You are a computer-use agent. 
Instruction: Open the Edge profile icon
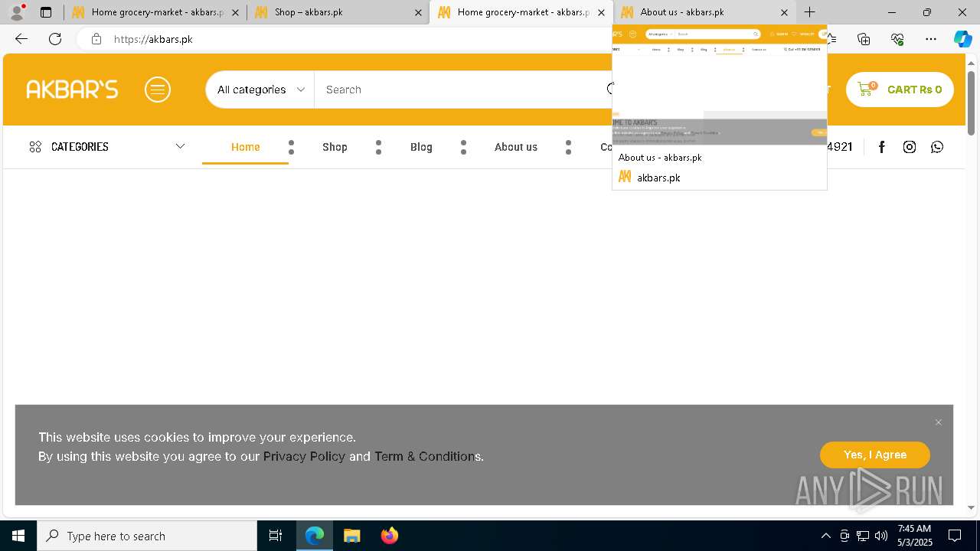coord(17,12)
